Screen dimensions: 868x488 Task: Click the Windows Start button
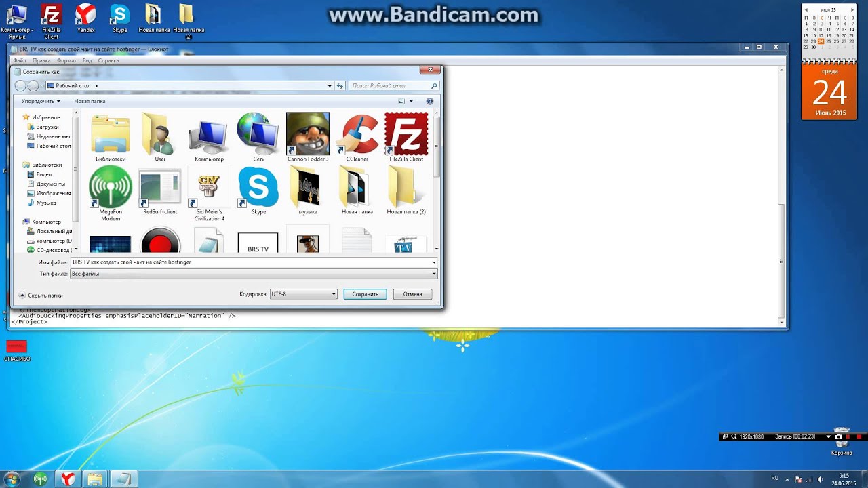pos(12,479)
